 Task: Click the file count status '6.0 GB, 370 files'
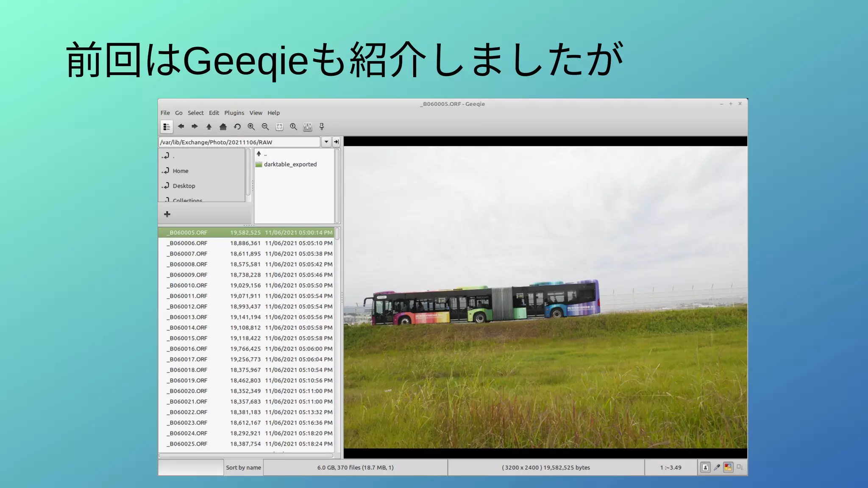(x=355, y=468)
